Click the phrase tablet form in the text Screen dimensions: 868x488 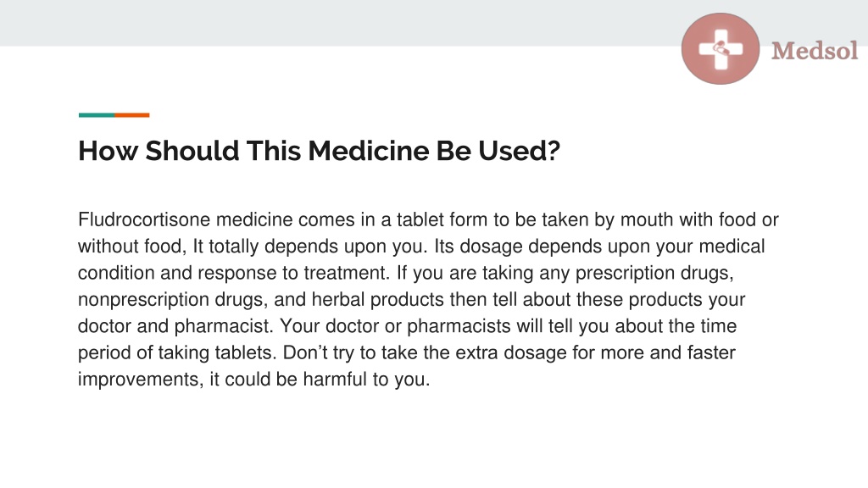coord(442,219)
